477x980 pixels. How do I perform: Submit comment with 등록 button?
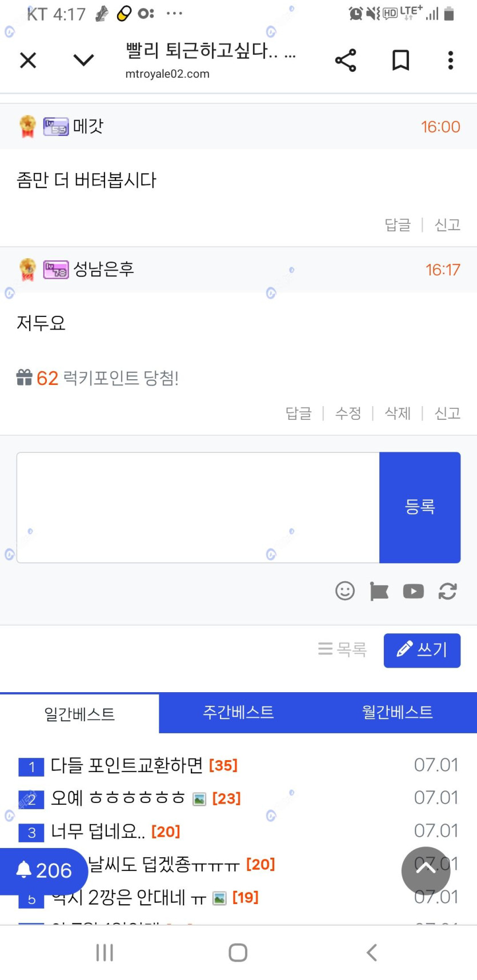pos(420,507)
